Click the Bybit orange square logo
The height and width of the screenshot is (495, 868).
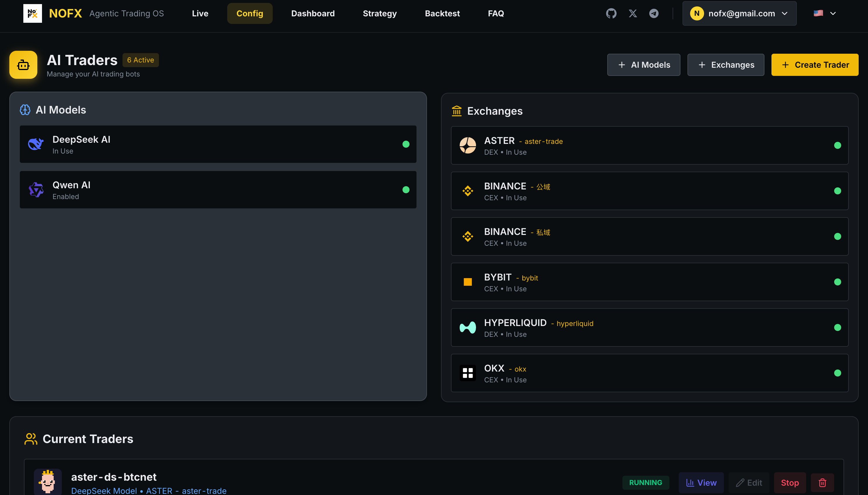[x=468, y=282]
